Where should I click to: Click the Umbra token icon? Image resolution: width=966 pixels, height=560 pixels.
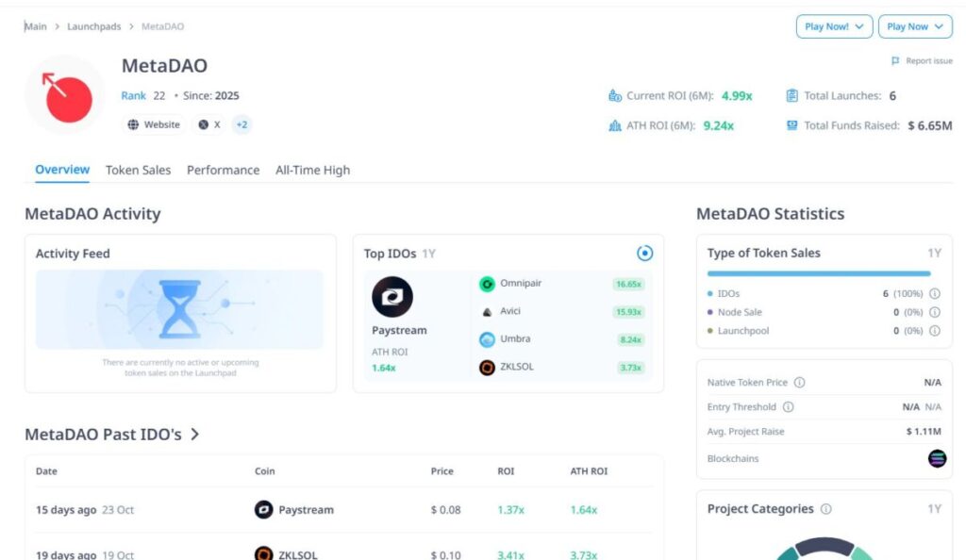[x=487, y=339]
